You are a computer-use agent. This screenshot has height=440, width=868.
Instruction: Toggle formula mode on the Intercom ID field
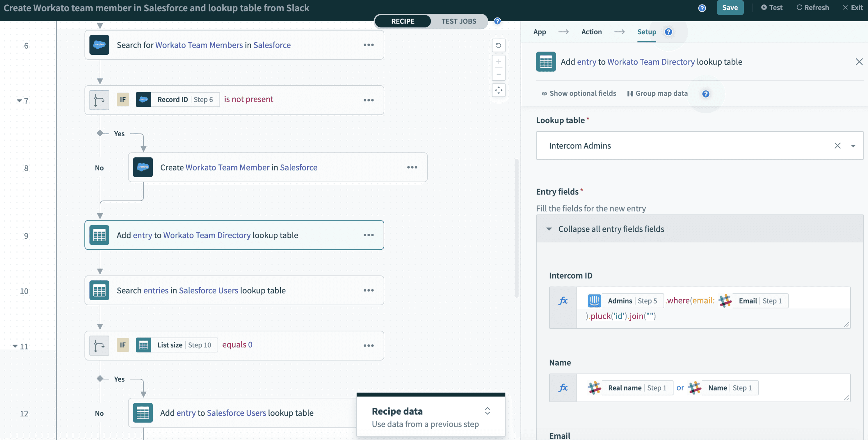(x=563, y=308)
